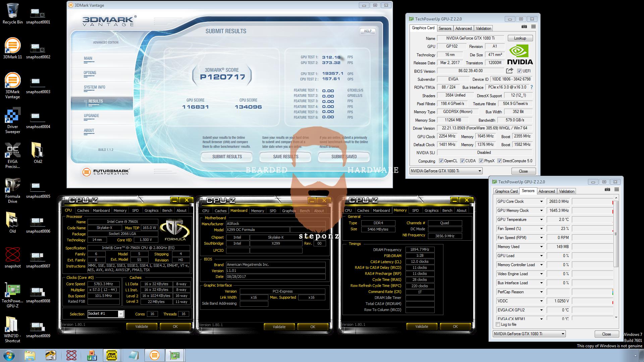Image resolution: width=644 pixels, height=362 pixels.
Task: Click the 3DMark score P120717 display
Action: click(x=223, y=77)
